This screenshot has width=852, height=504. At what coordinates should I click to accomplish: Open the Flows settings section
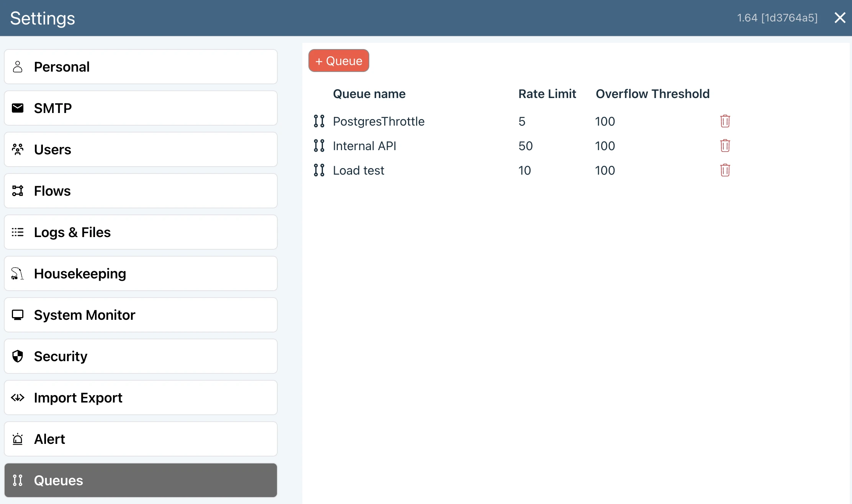click(141, 191)
